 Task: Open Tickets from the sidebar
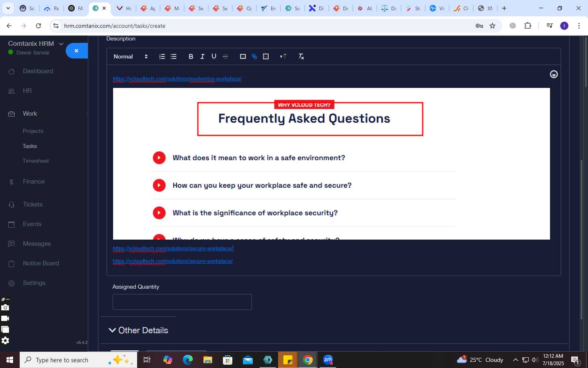coord(33,204)
